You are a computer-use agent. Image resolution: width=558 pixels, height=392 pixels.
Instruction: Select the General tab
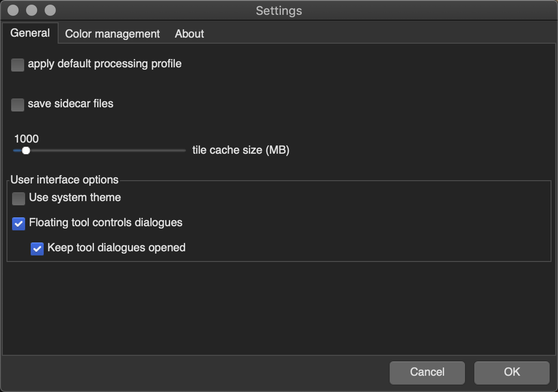pos(30,33)
